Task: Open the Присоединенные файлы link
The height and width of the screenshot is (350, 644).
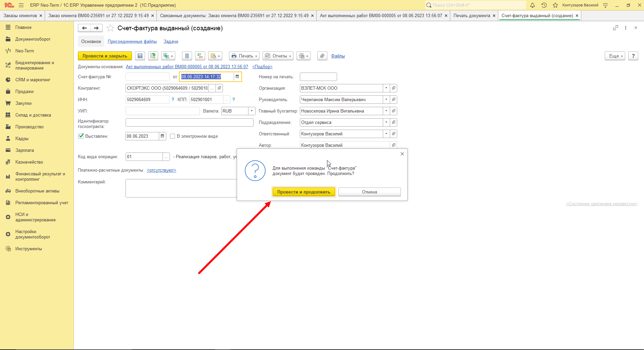Action: pyautogui.click(x=132, y=42)
